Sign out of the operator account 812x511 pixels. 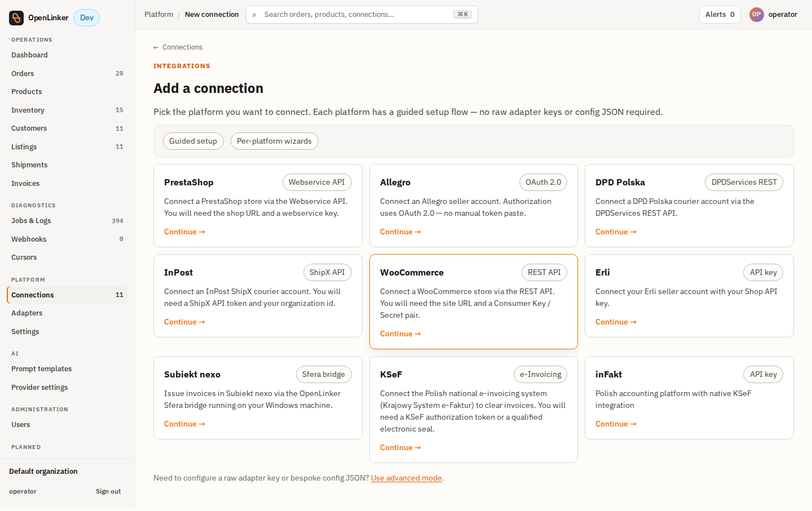pyautogui.click(x=108, y=491)
